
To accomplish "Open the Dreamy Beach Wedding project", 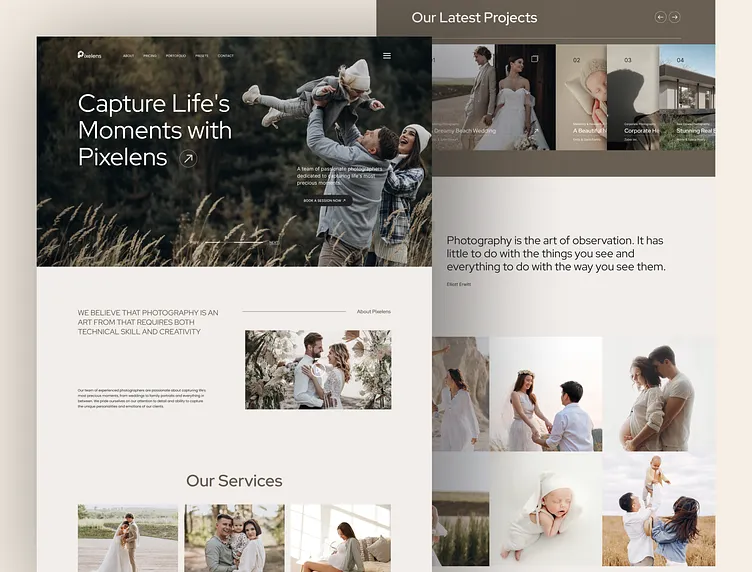I will point(494,97).
